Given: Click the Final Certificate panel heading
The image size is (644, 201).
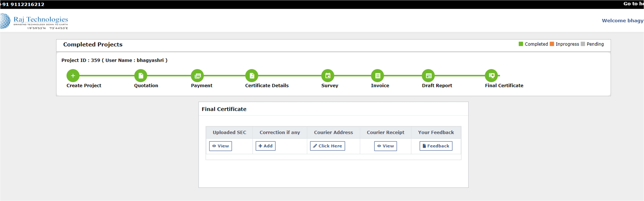Looking at the screenshot, I should 224,109.
